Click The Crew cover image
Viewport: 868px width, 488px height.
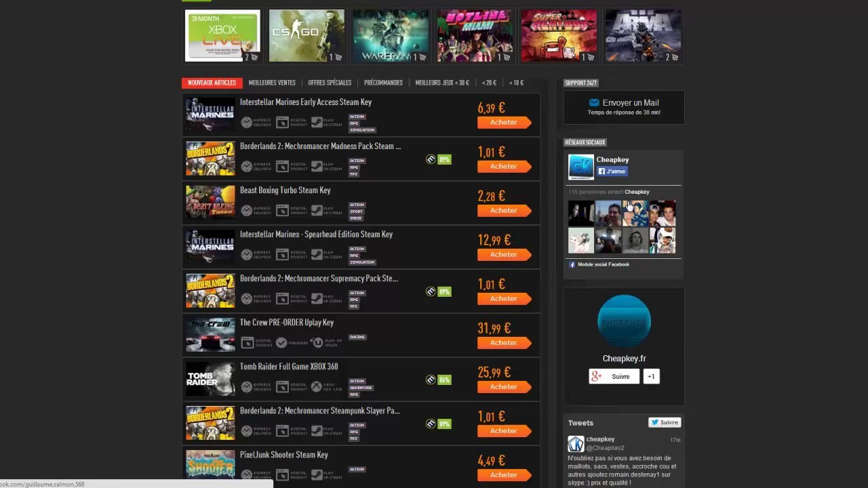pyautogui.click(x=210, y=335)
